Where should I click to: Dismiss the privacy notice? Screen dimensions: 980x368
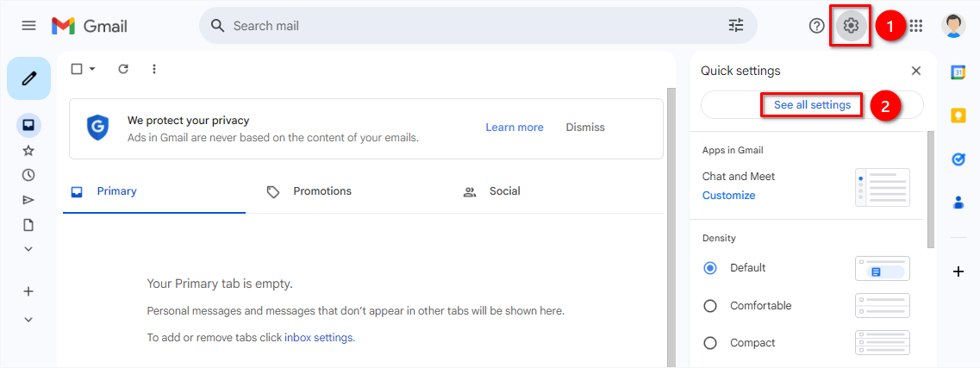coord(585,128)
